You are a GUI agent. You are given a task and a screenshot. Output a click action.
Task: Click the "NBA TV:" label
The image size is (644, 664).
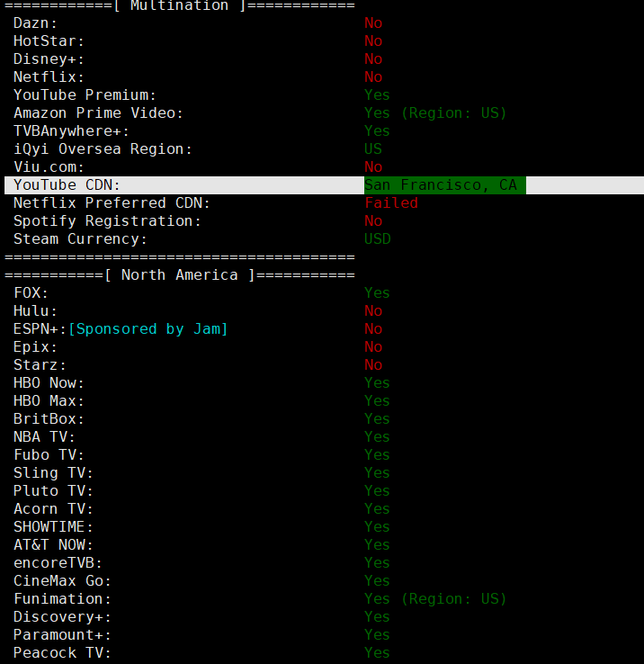point(44,437)
